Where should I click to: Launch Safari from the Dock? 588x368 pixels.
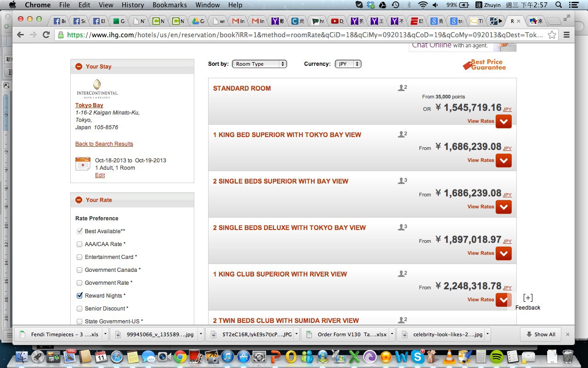(x=117, y=356)
